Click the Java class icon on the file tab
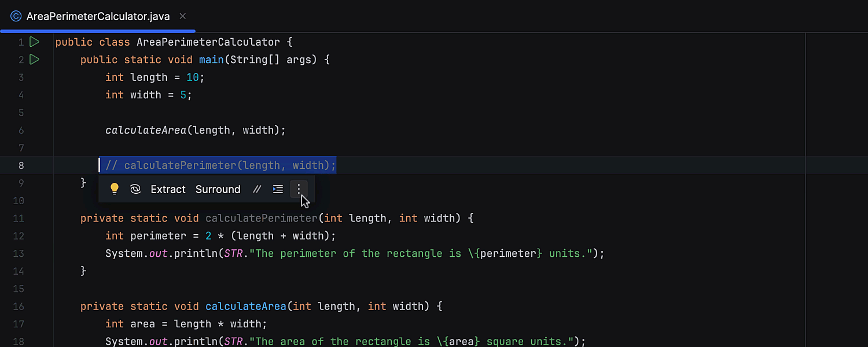Screen dimensions: 868x347 [x=16, y=16]
